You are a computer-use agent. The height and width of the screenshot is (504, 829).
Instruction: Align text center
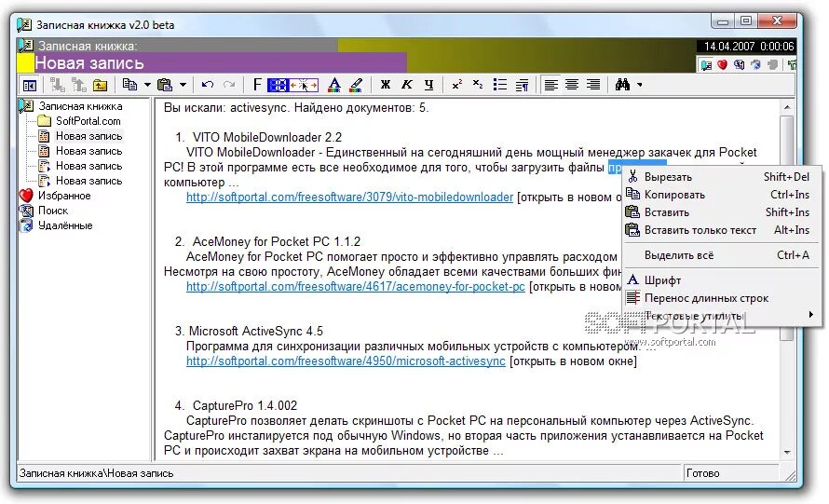(x=572, y=85)
